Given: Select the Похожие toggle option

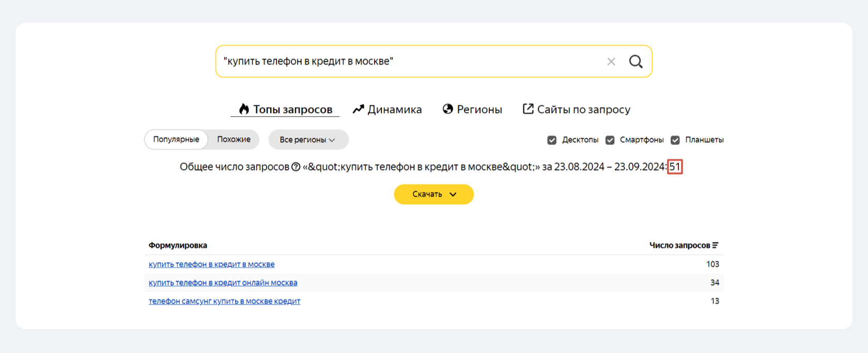Looking at the screenshot, I should pyautogui.click(x=234, y=139).
